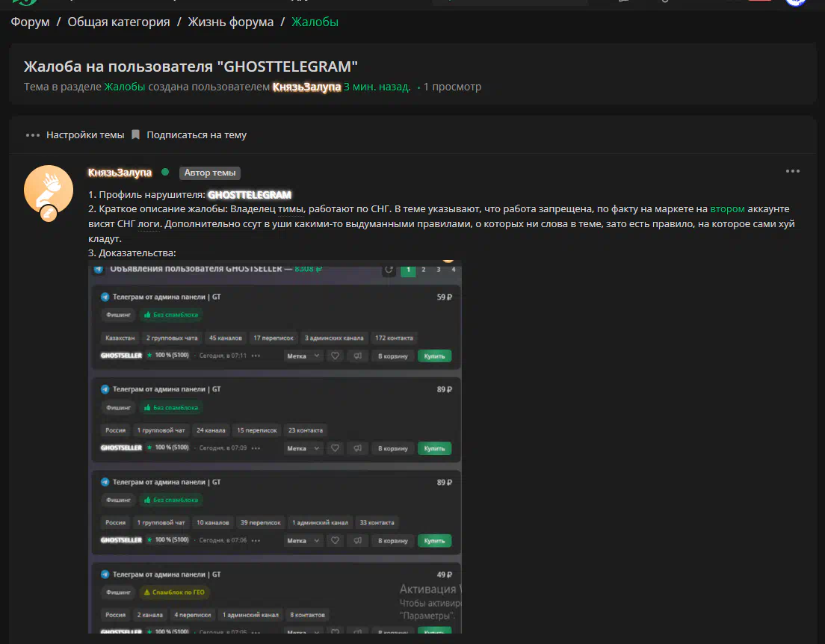Expand Метка dropdown in the 07:09 listing
825x644 pixels.
(x=303, y=448)
